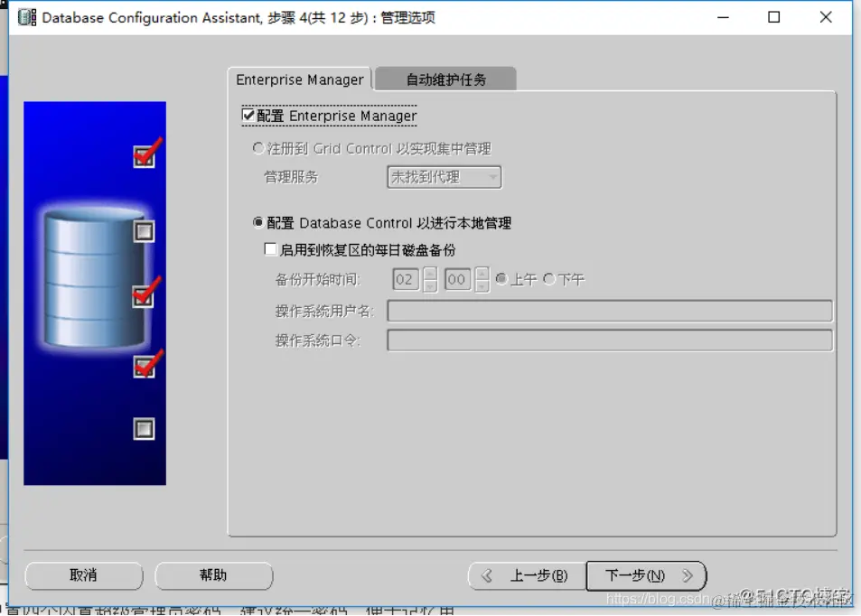Select the Enterprise Manager tab
This screenshot has width=861, height=616.
(300, 79)
